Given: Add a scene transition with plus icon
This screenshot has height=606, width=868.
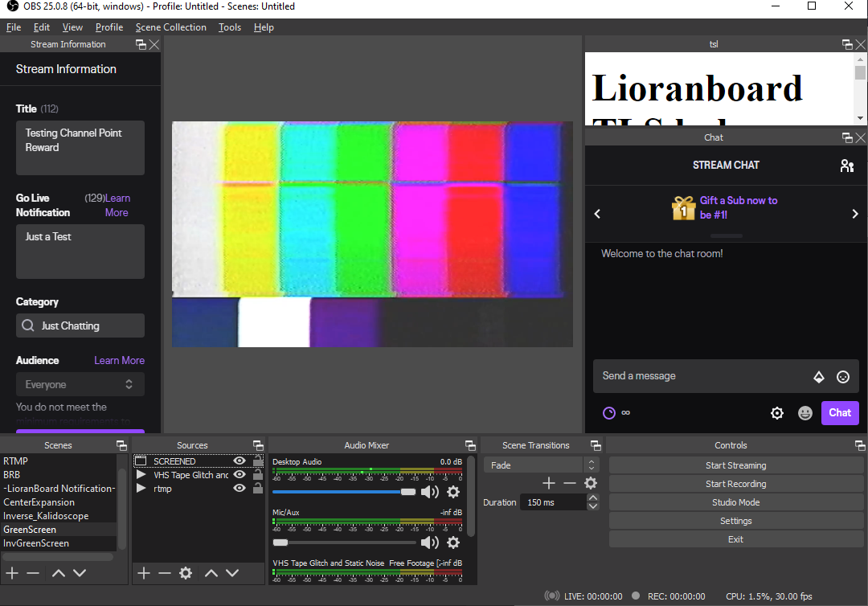Looking at the screenshot, I should click(549, 483).
